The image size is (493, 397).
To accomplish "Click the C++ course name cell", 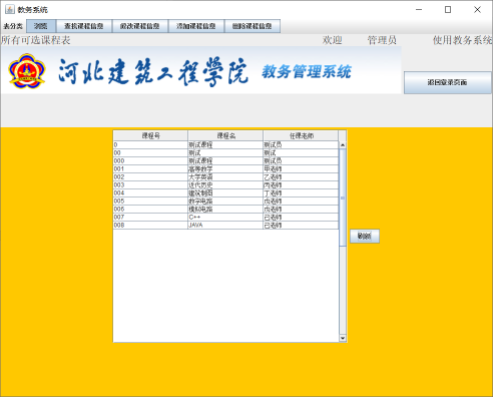I will 225,217.
